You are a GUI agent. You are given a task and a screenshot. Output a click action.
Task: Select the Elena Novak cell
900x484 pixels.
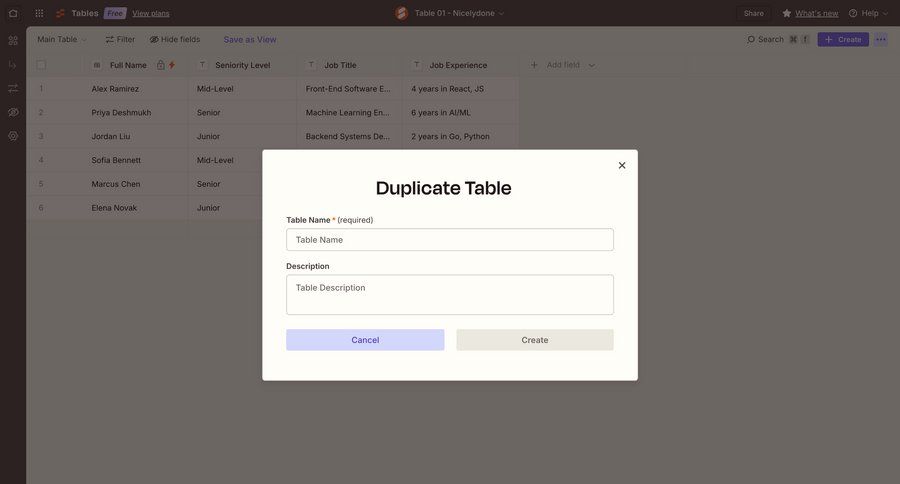[135, 208]
